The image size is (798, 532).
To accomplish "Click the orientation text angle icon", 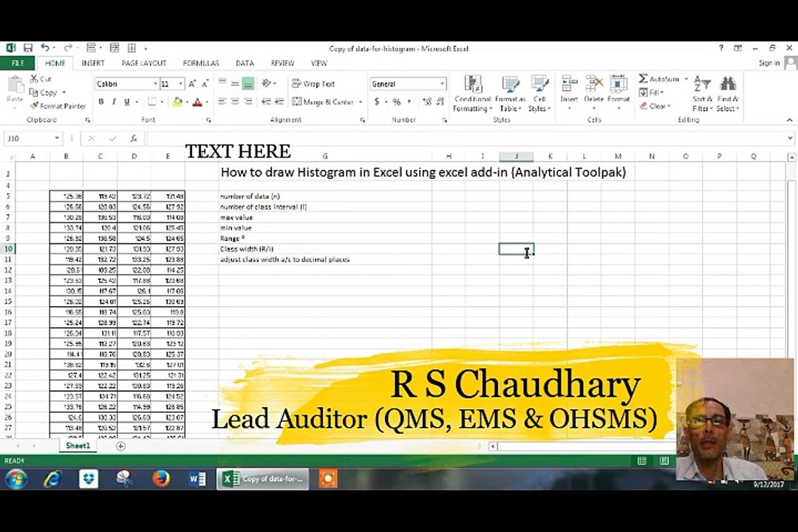I will [267, 83].
